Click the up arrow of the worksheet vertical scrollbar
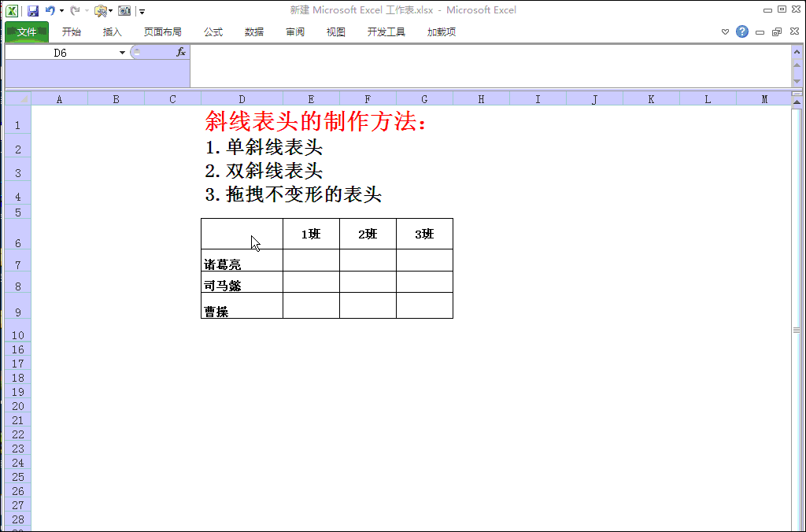The height and width of the screenshot is (532, 806). coord(797,102)
